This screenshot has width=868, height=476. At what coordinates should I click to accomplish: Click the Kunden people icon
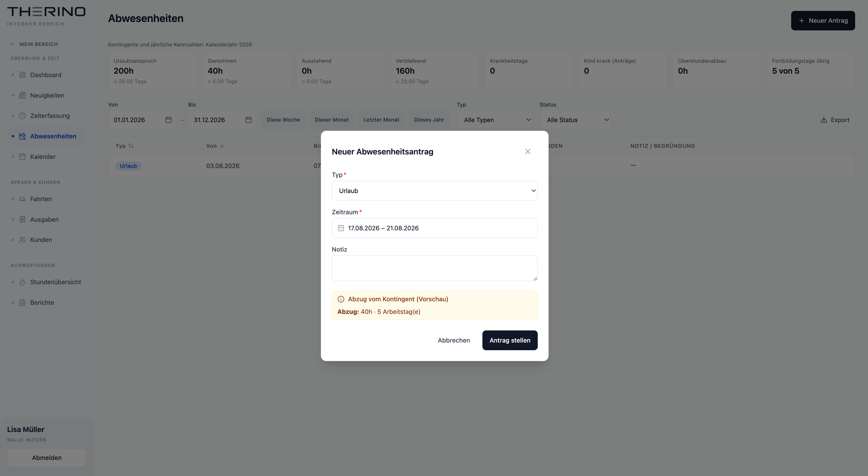coord(22,240)
